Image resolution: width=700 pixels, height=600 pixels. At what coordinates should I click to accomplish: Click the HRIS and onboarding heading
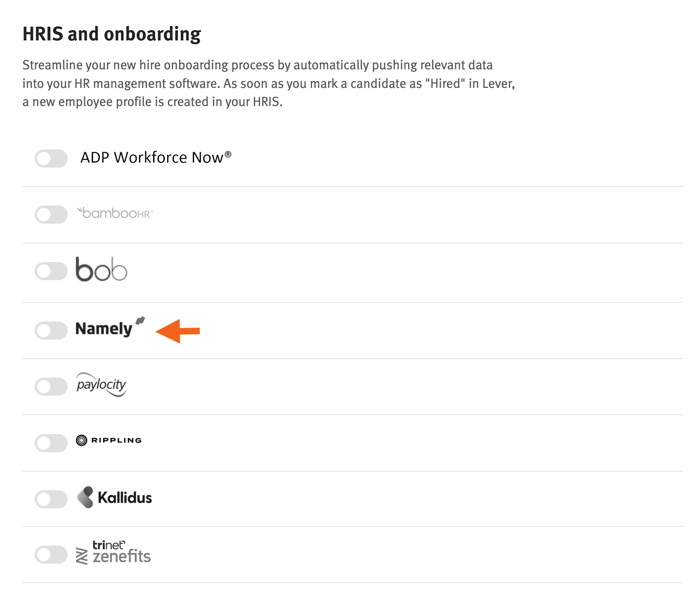pyautogui.click(x=112, y=34)
